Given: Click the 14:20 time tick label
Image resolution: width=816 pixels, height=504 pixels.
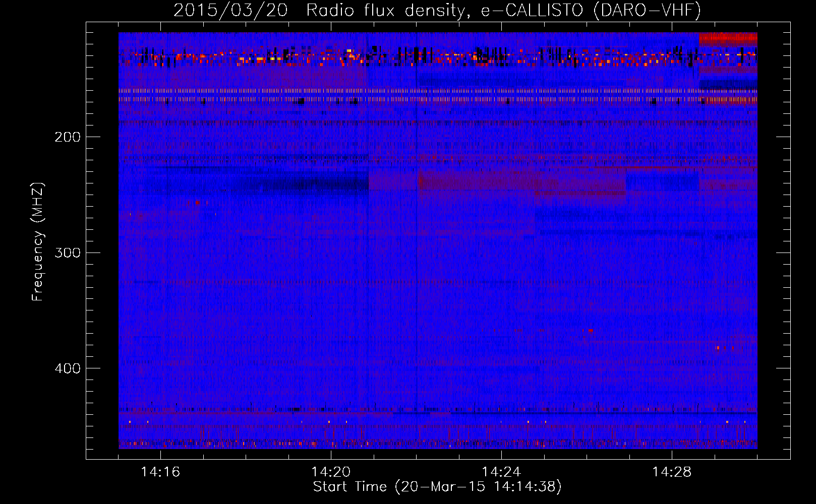Looking at the screenshot, I should tap(331, 472).
